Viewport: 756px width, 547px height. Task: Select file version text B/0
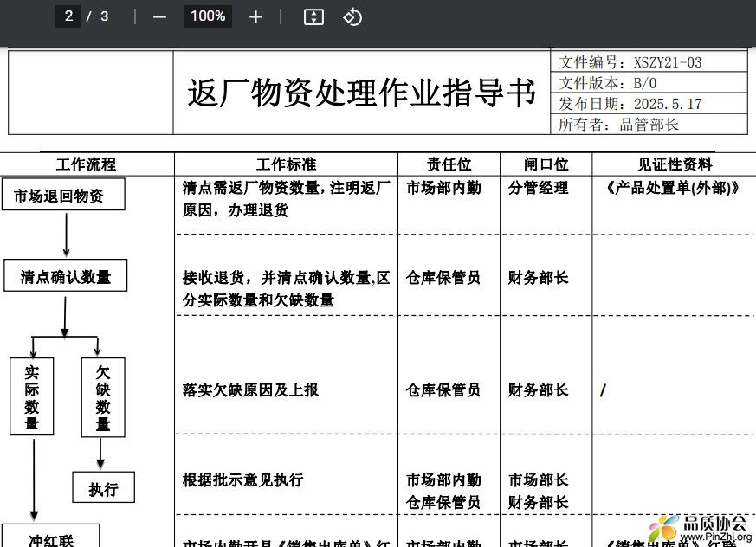coord(645,83)
